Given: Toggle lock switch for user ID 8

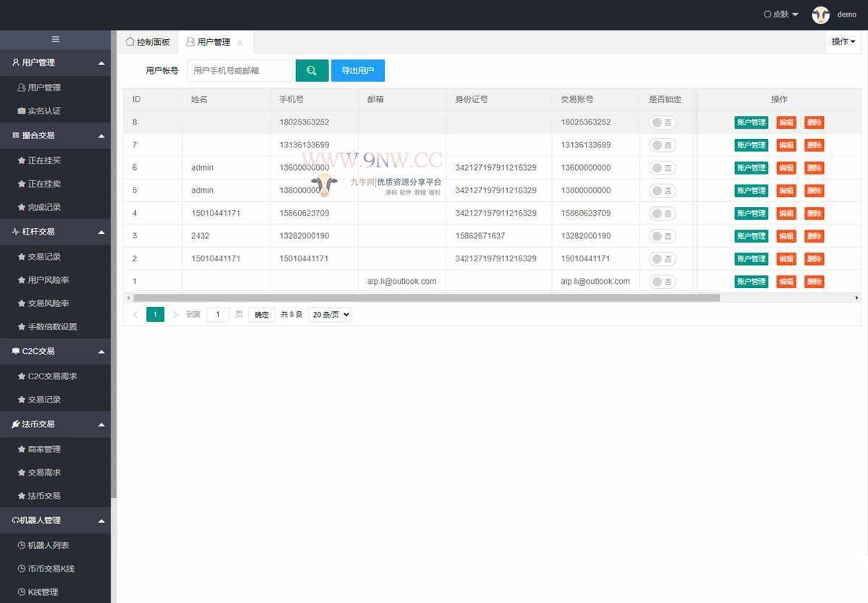Looking at the screenshot, I should [662, 122].
